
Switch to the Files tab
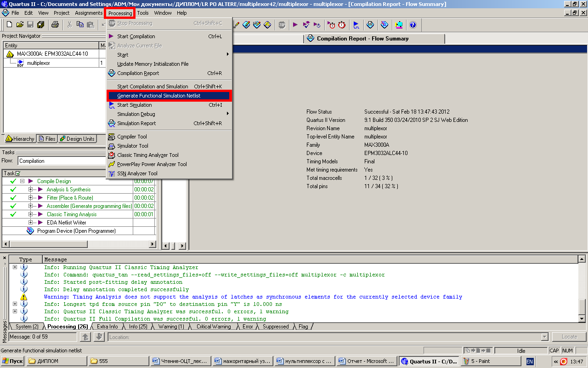[x=47, y=138]
